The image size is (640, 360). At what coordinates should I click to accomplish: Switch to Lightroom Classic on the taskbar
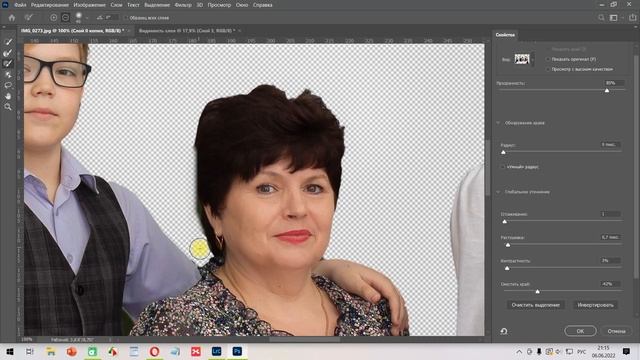216,351
